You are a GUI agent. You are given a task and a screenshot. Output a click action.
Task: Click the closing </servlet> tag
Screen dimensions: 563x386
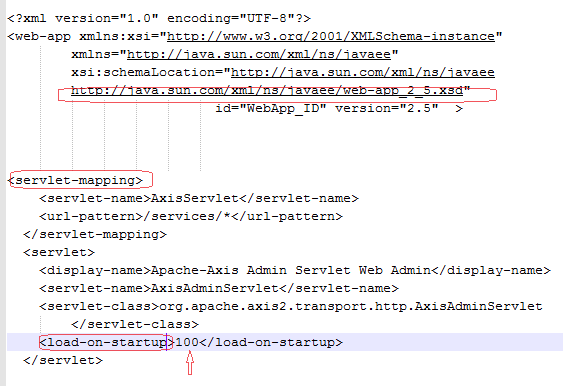pos(63,360)
